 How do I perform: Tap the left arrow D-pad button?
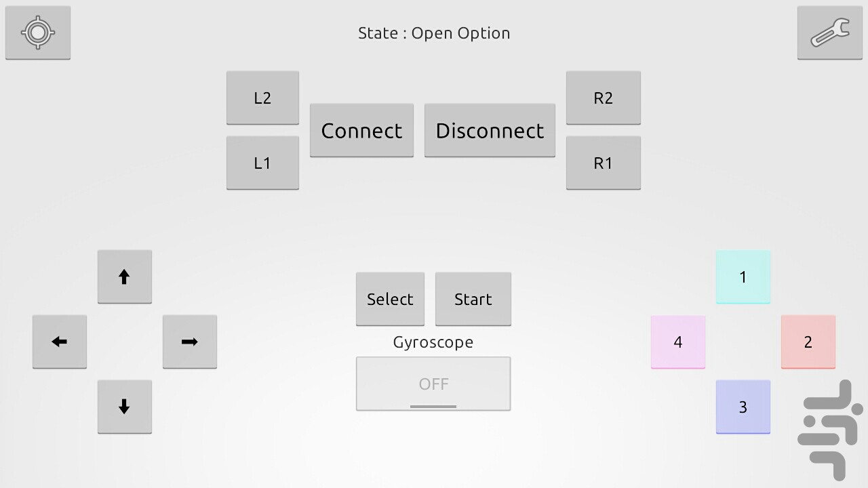pos(60,342)
